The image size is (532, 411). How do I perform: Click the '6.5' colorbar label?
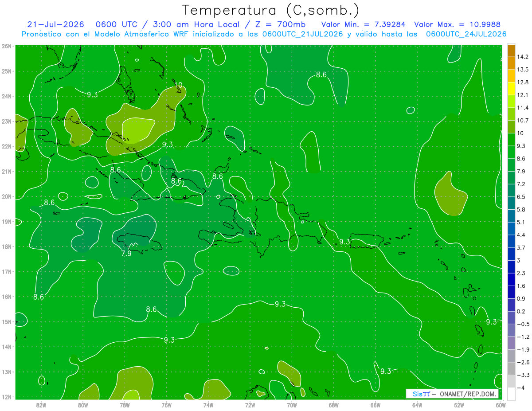520,196
